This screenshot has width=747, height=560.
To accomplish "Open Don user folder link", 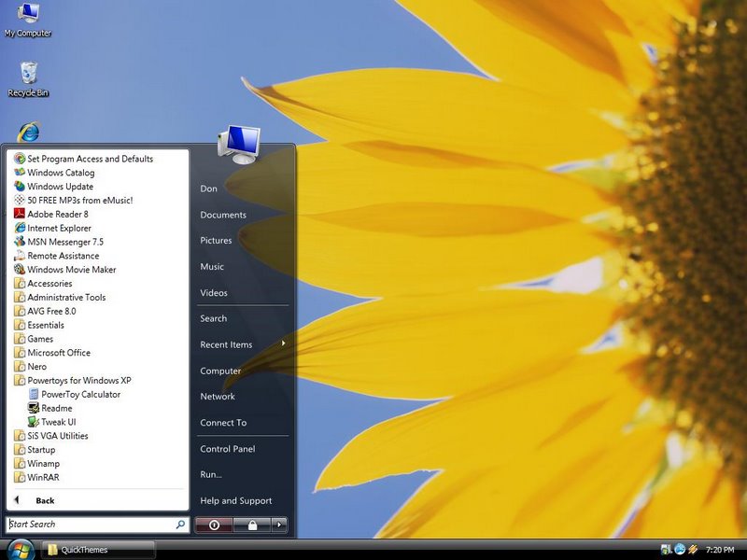I will click(208, 189).
